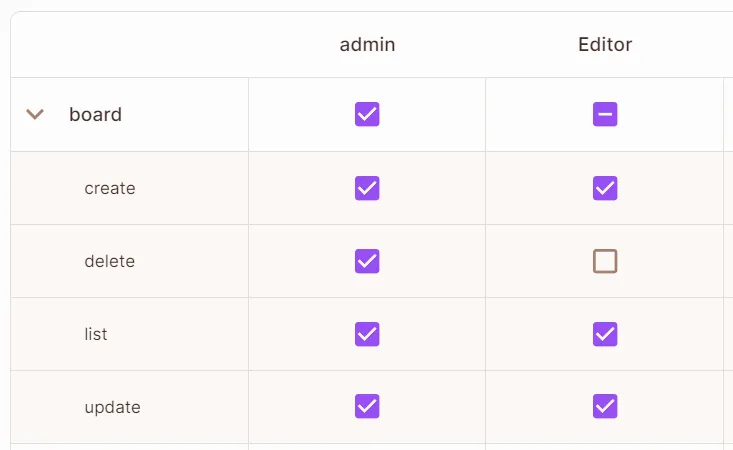Image resolution: width=733 pixels, height=450 pixels.
Task: Select the update row label
Action: tap(112, 407)
